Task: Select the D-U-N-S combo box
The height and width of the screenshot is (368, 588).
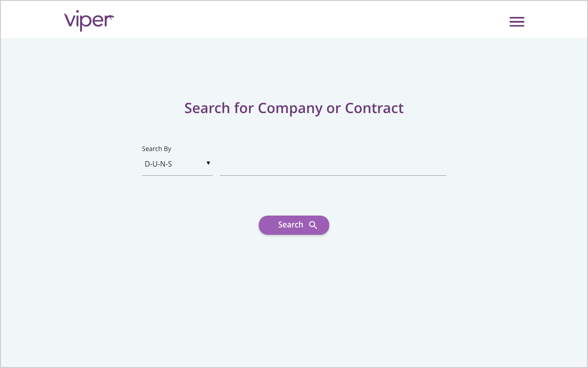Action: coord(177,164)
